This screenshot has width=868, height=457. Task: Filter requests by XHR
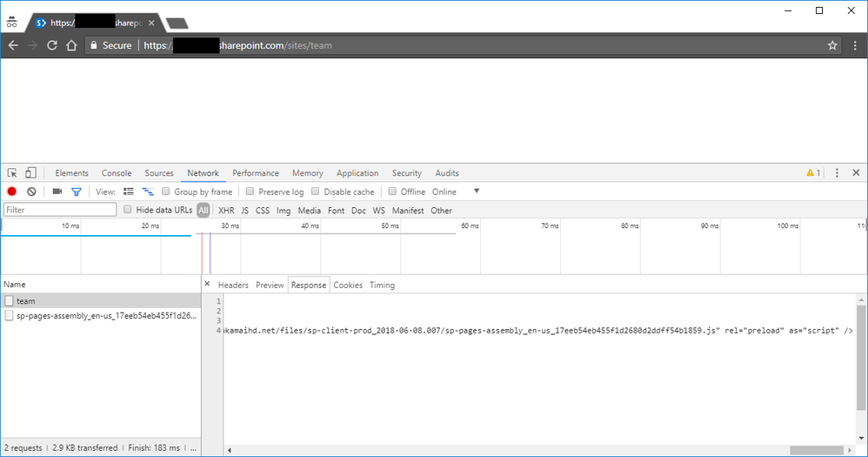point(226,211)
